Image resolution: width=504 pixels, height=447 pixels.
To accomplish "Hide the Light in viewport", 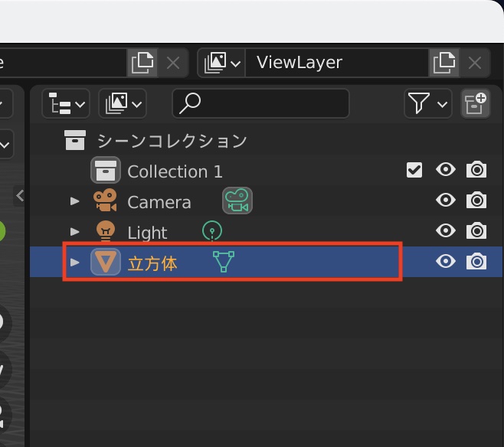I will pyautogui.click(x=445, y=231).
